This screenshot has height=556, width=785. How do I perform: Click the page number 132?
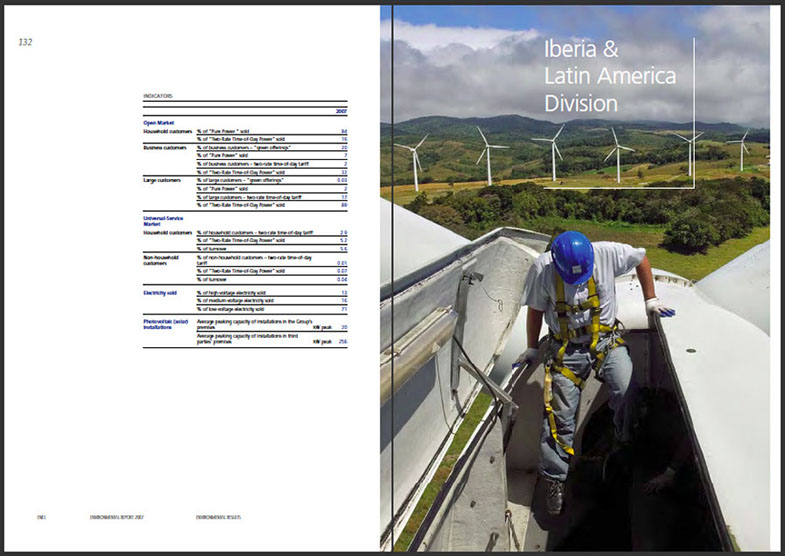tap(26, 42)
